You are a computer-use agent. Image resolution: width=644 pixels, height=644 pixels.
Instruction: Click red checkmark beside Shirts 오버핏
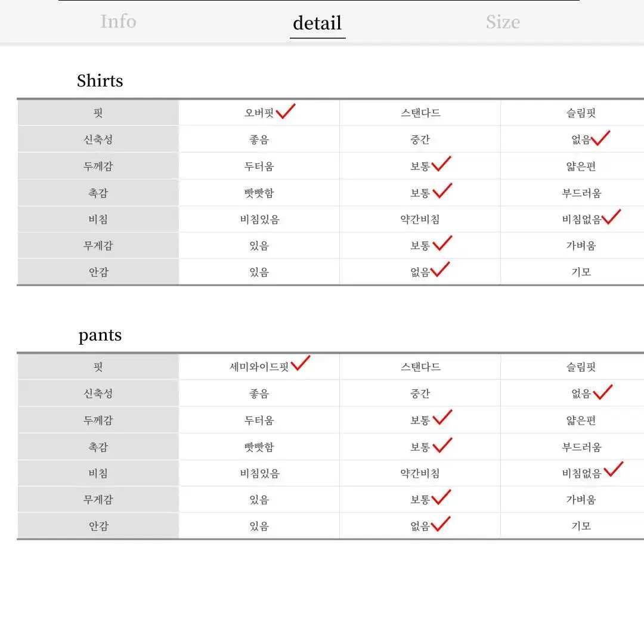click(286, 111)
